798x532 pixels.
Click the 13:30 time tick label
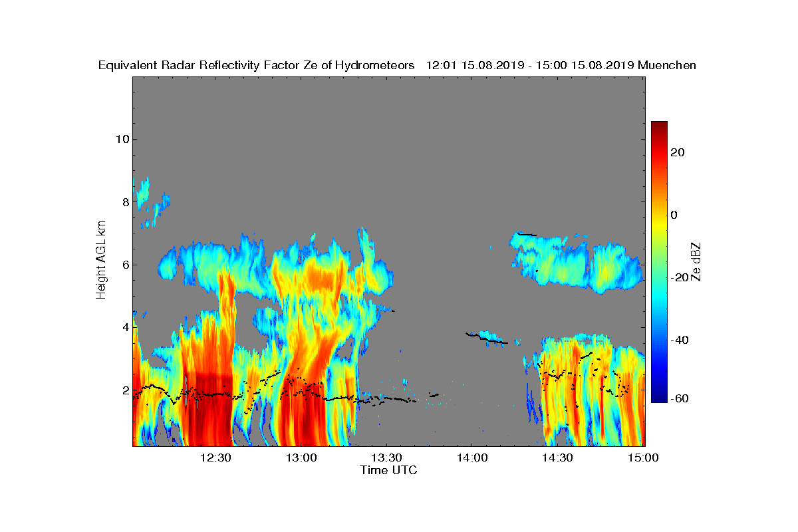(387, 458)
